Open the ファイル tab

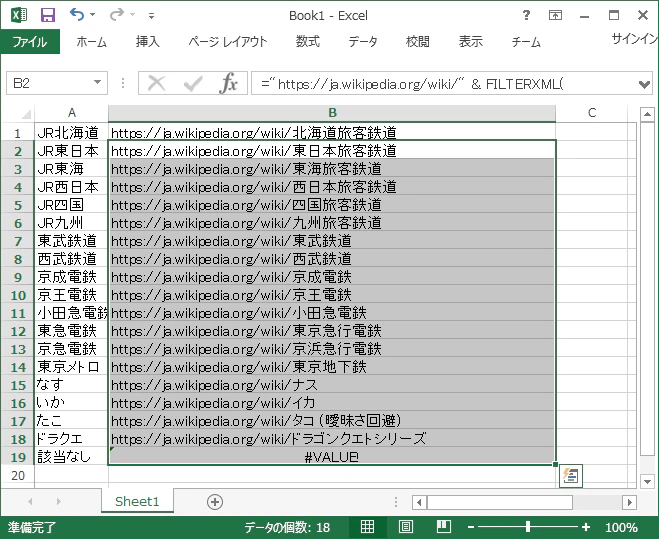point(30,42)
